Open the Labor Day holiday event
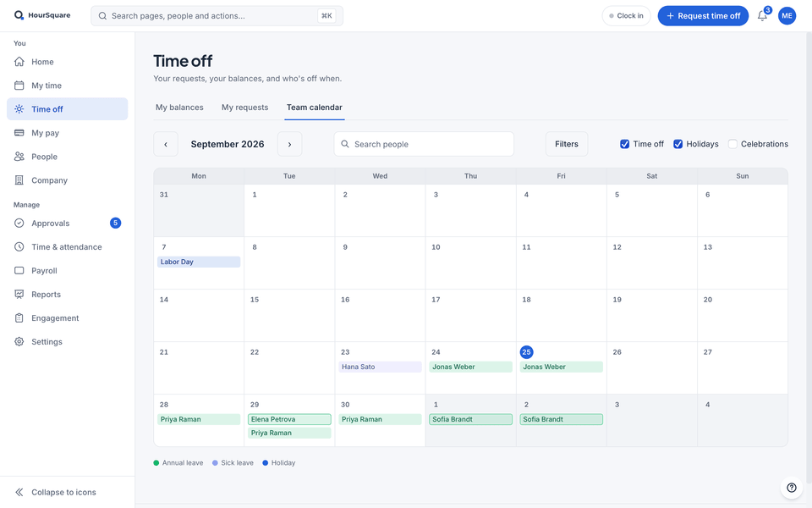This screenshot has height=508, width=812. [x=199, y=262]
